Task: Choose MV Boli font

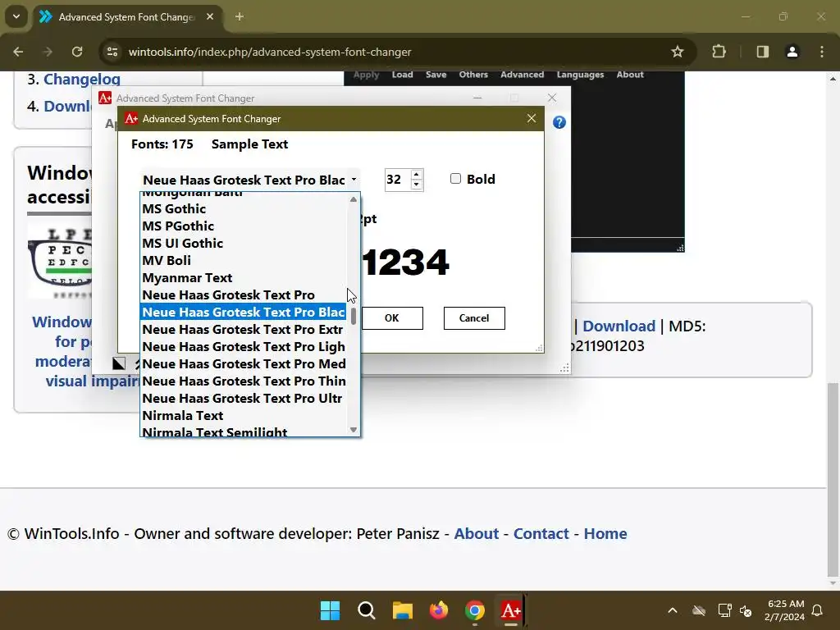Action: (x=244, y=260)
